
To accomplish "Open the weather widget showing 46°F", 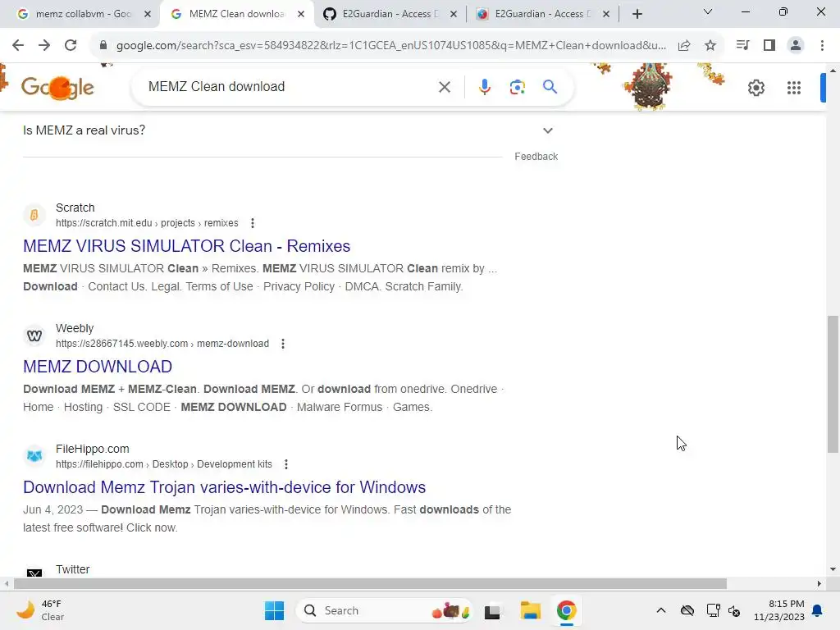I will coord(40,610).
